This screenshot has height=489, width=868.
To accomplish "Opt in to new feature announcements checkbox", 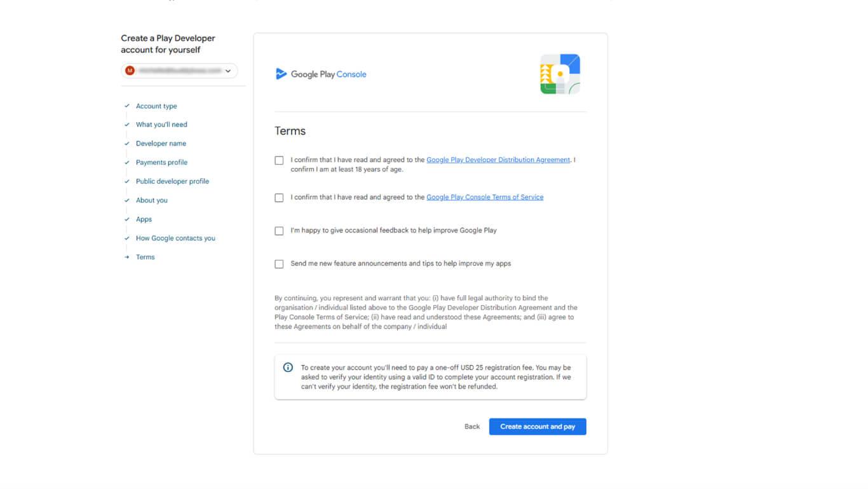I will pos(279,264).
